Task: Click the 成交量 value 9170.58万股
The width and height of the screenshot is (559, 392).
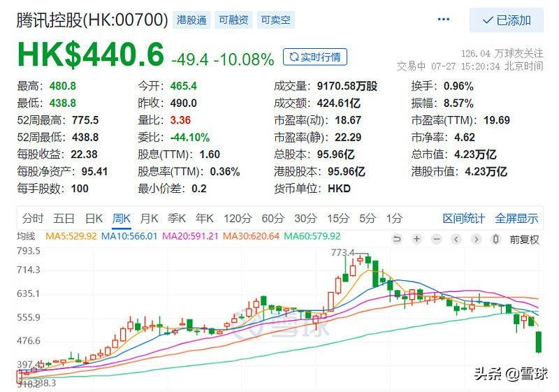Action: click(x=347, y=86)
